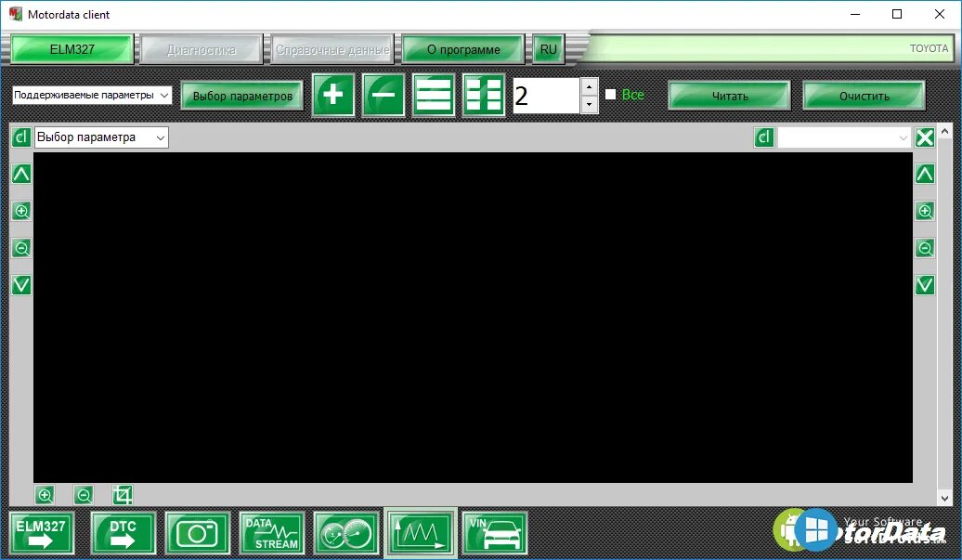Open the gauges dashboard icon

[x=346, y=533]
